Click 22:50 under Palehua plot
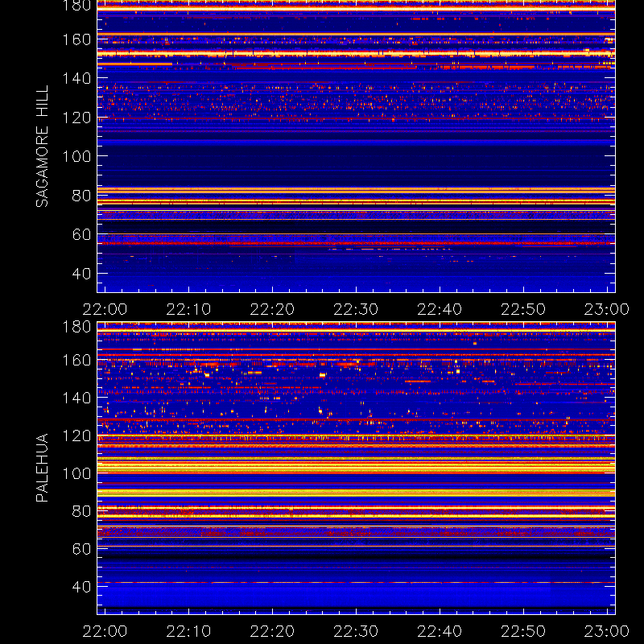The image size is (644, 644). click(523, 631)
